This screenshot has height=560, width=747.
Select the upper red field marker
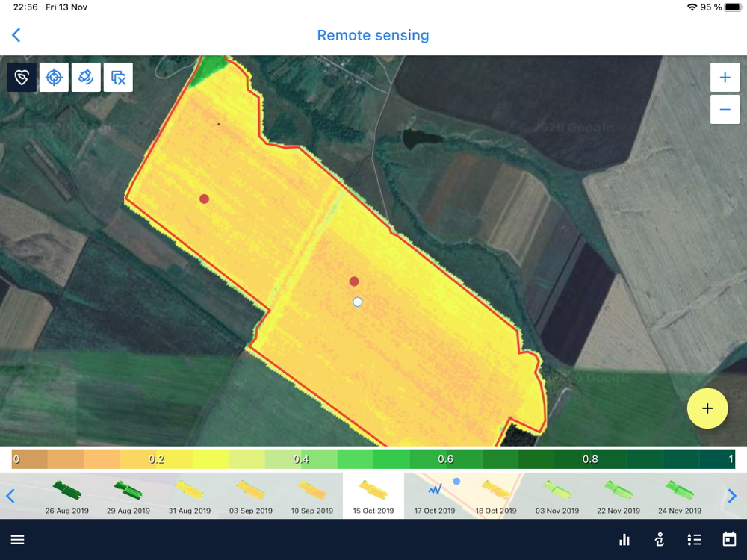[205, 199]
